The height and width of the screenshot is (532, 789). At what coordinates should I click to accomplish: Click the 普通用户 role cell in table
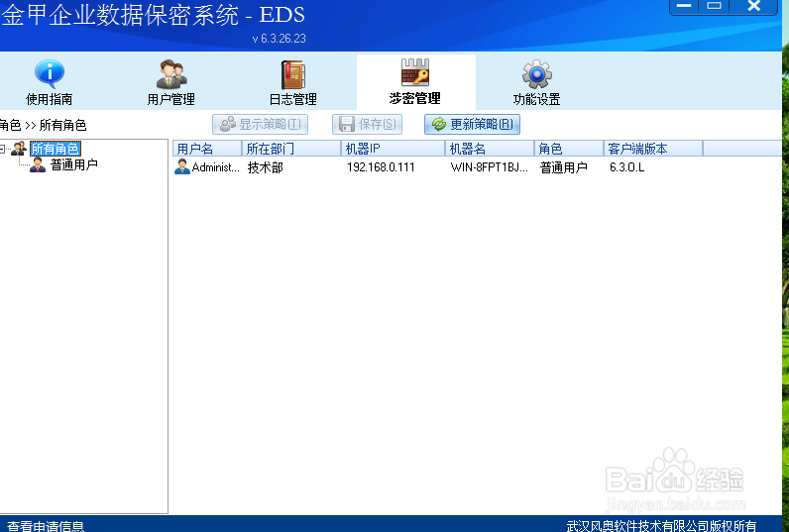coord(564,167)
